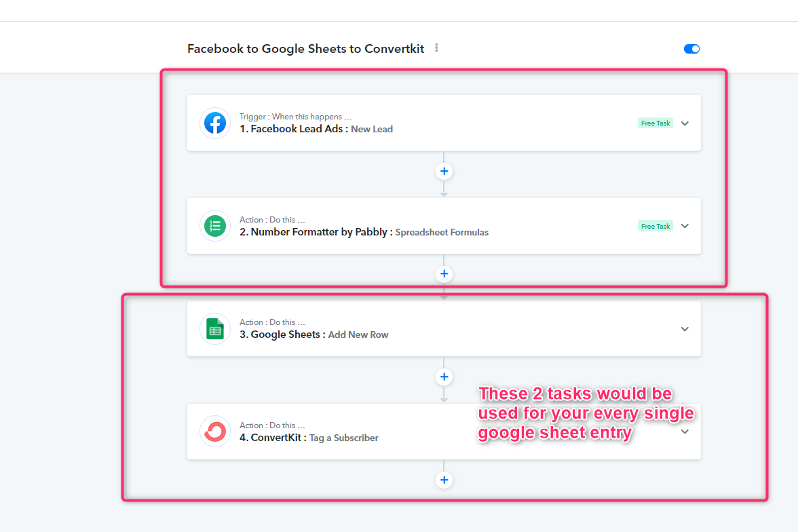Click the Number Formatter by Pabbly icon
Image resolution: width=798 pixels, height=532 pixels.
(x=215, y=226)
